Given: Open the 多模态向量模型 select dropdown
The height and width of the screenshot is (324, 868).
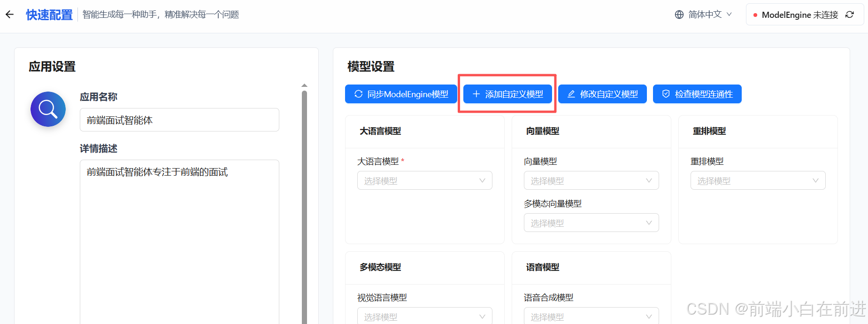Looking at the screenshot, I should (x=591, y=223).
